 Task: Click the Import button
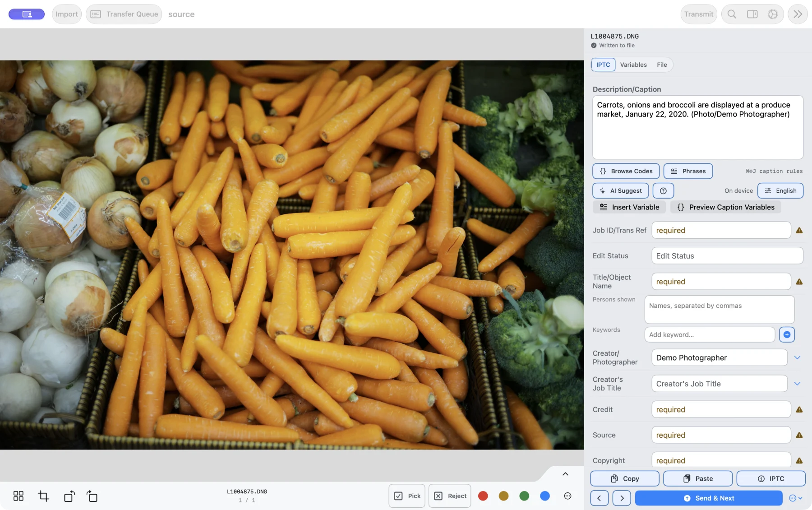(x=67, y=14)
